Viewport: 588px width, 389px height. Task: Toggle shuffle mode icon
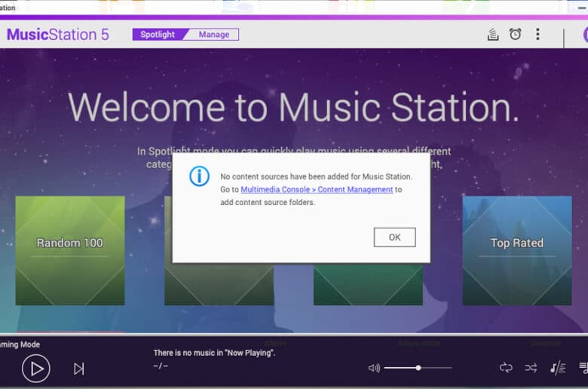[531, 368]
